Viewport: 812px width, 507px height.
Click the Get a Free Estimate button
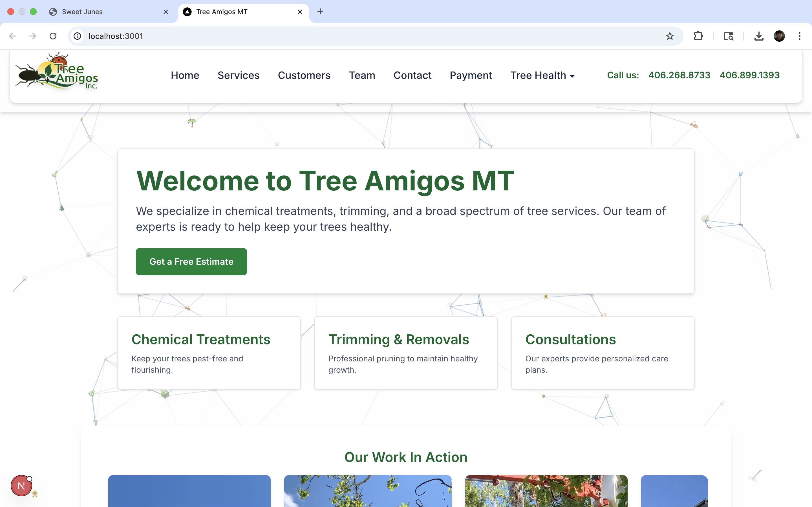(x=191, y=262)
